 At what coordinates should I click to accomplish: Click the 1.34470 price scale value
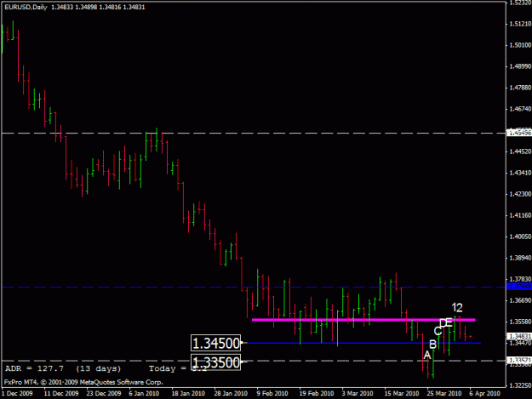[520, 343]
